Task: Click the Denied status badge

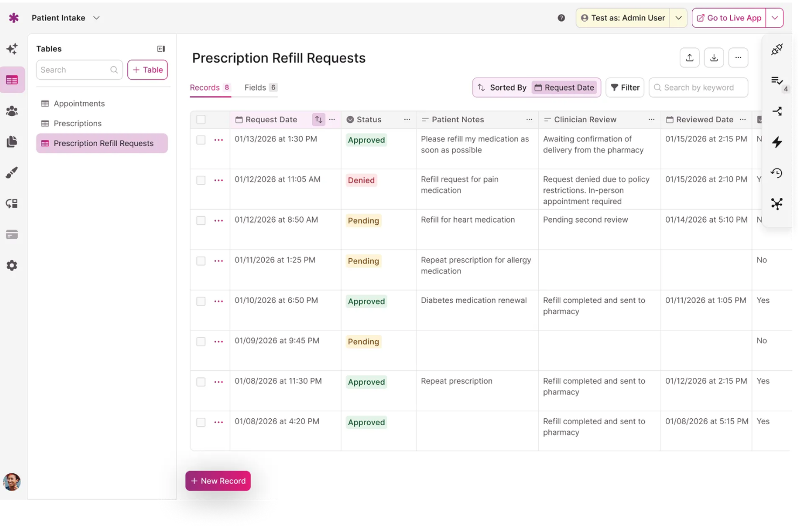Action: [361, 181]
